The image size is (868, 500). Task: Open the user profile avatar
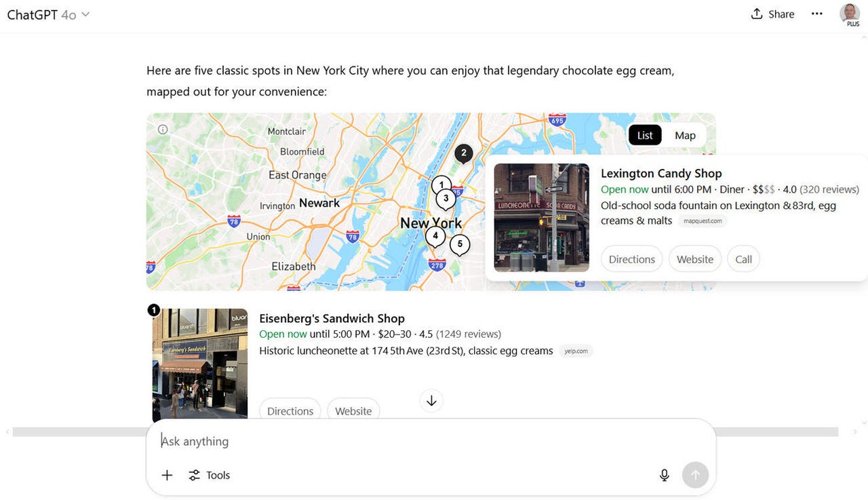[849, 14]
